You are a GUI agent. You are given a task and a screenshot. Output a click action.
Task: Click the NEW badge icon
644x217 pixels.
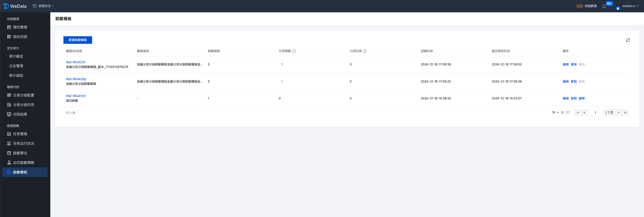pyautogui.click(x=580, y=6)
